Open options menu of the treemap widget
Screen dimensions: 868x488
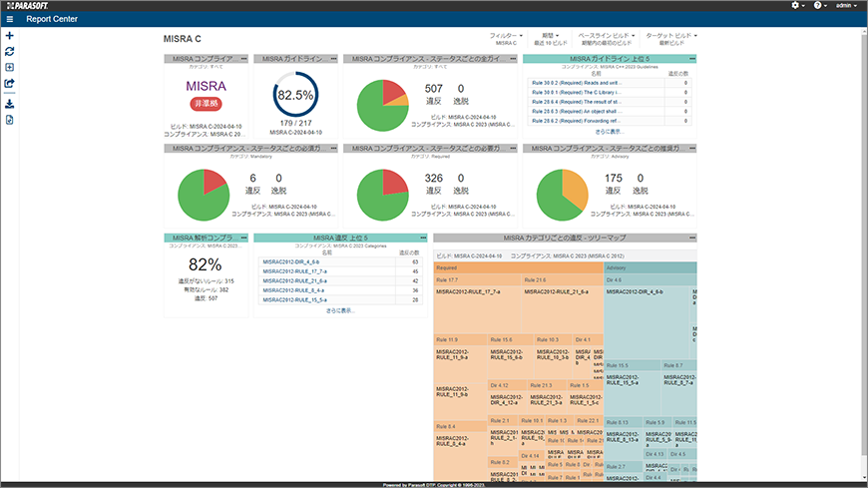tap(692, 238)
